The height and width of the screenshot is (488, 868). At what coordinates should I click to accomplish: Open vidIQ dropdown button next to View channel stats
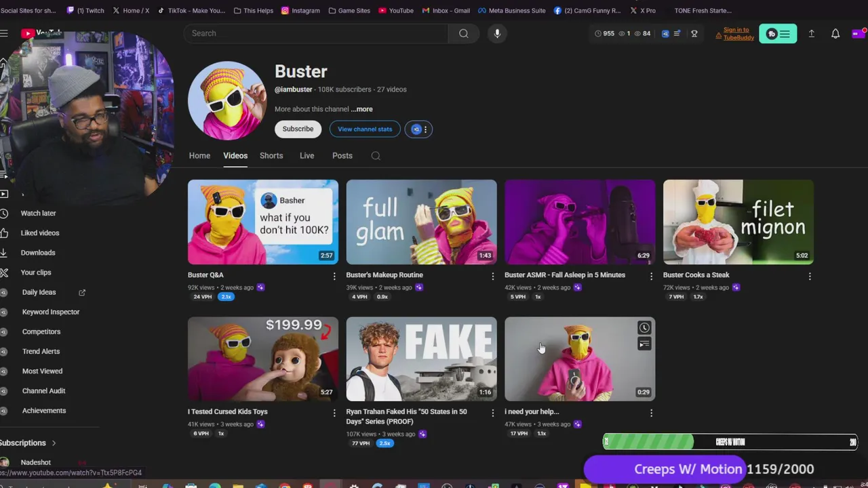coord(418,129)
